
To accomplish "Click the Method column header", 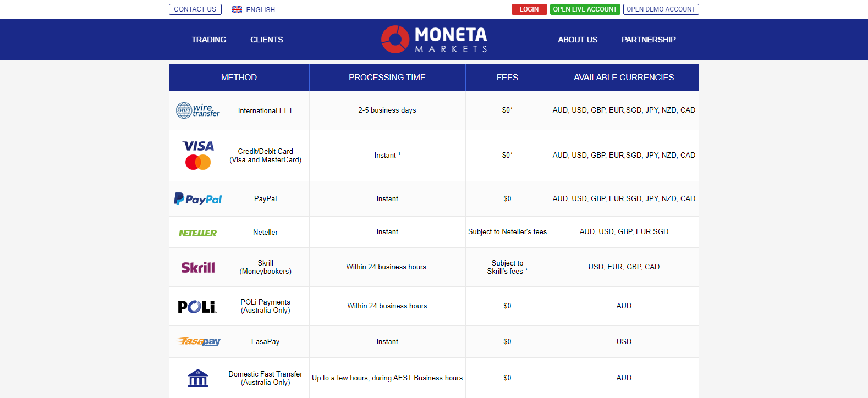I will click(x=239, y=78).
